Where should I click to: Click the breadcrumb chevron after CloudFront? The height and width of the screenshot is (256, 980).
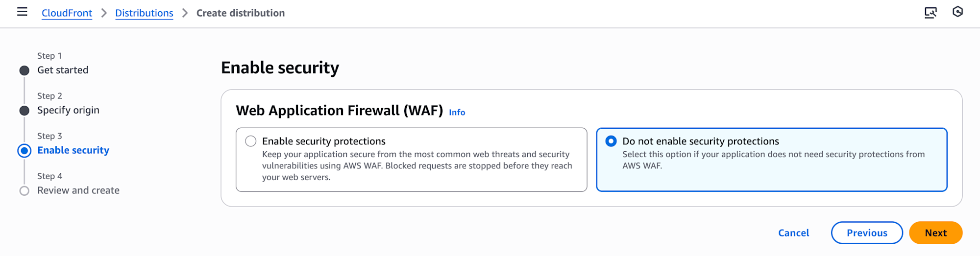coord(104,13)
